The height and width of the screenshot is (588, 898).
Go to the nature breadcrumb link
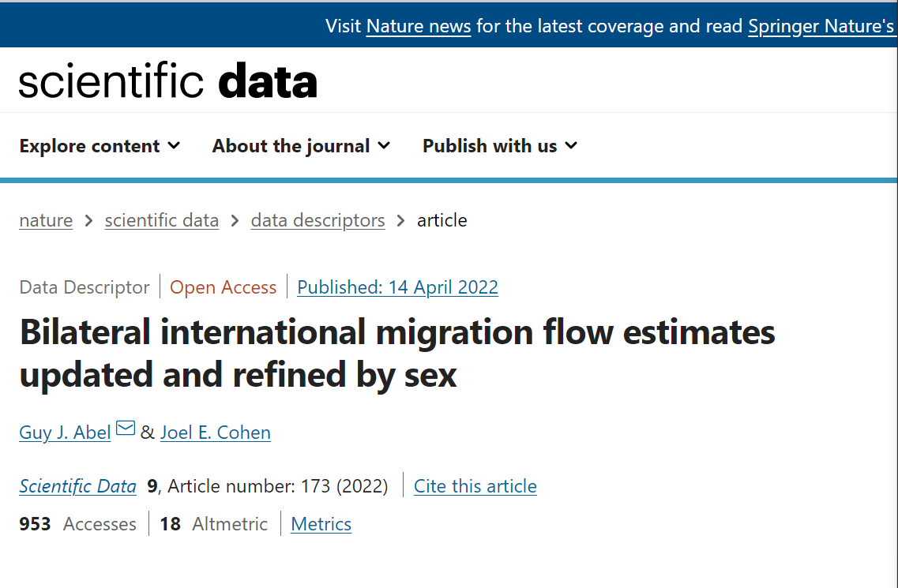tap(46, 221)
